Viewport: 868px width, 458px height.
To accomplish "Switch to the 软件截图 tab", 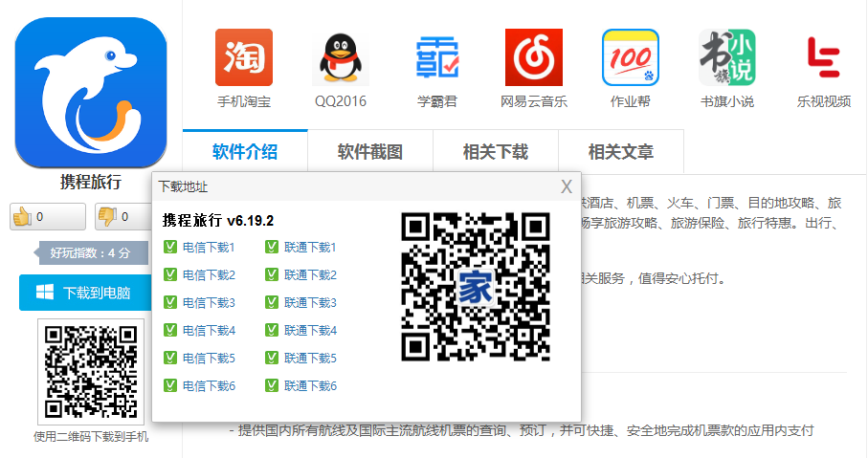I will pyautogui.click(x=370, y=152).
